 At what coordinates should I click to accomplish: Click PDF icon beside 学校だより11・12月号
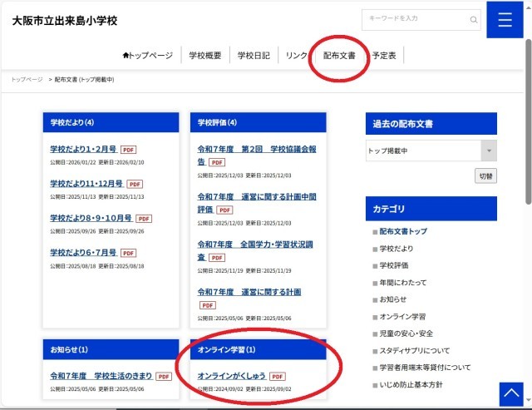[135, 184]
